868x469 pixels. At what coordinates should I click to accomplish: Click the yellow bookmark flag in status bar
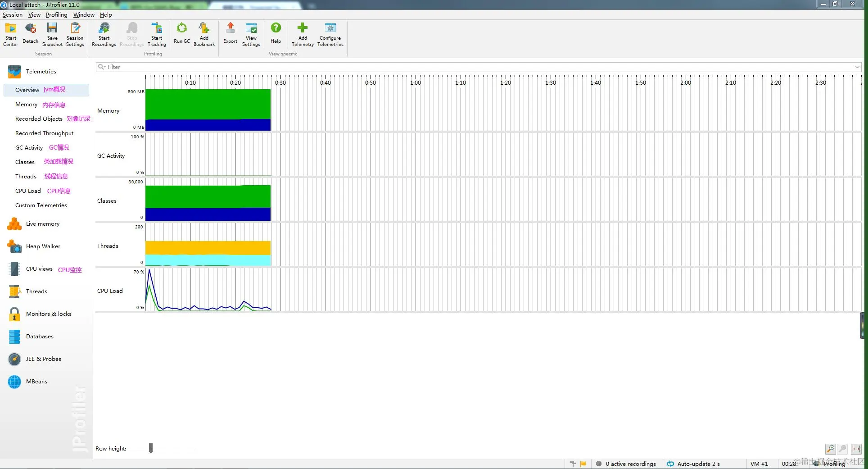pyautogui.click(x=583, y=464)
